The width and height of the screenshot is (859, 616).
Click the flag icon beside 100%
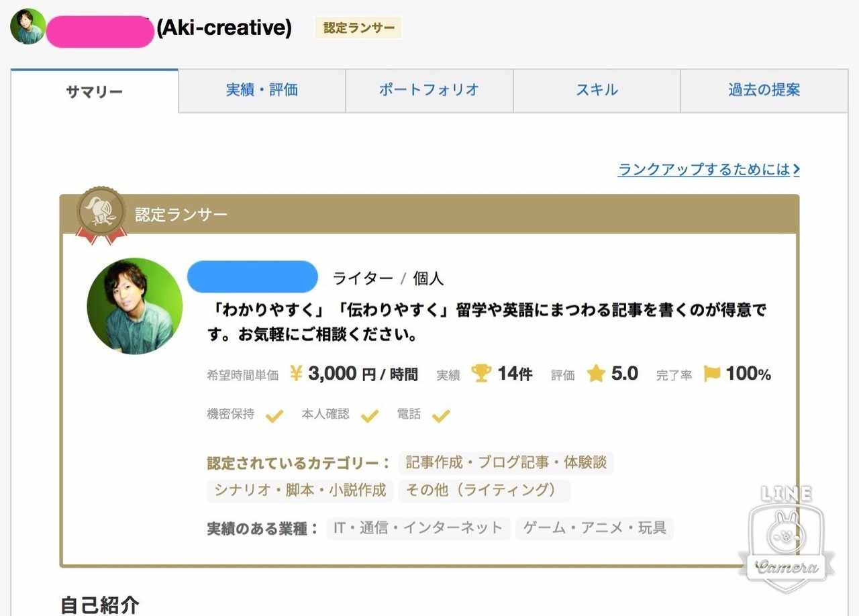click(712, 374)
